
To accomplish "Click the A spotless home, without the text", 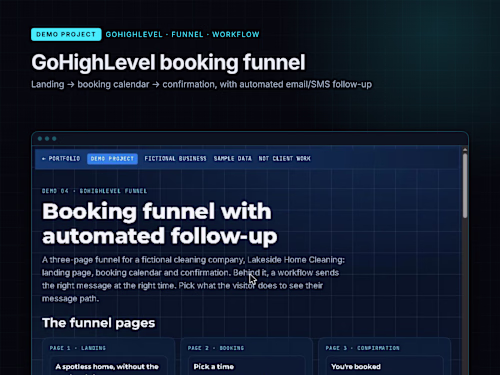I will click(107, 367).
